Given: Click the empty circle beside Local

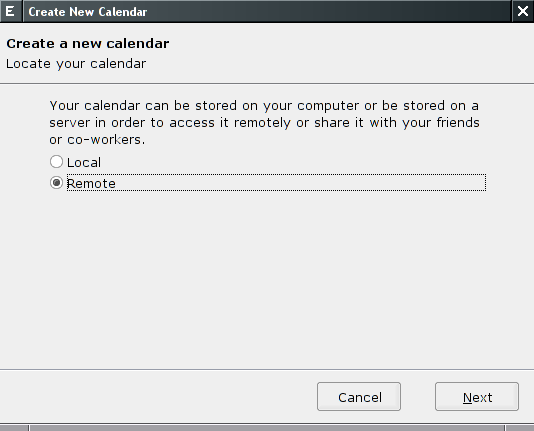Looking at the screenshot, I should (56, 162).
